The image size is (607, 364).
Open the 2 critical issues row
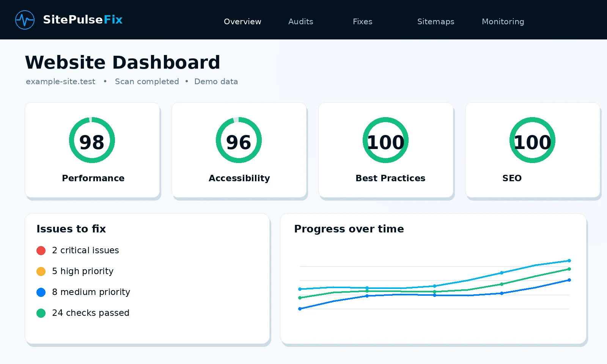pyautogui.click(x=78, y=250)
